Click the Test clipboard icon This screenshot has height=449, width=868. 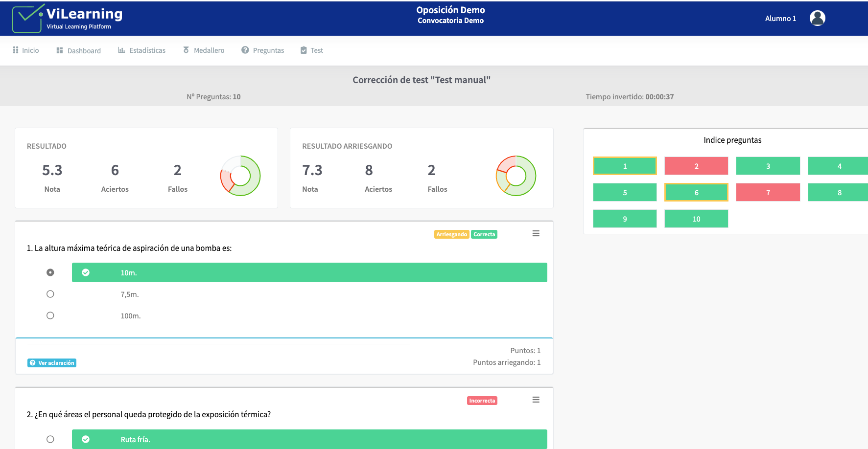(x=304, y=50)
